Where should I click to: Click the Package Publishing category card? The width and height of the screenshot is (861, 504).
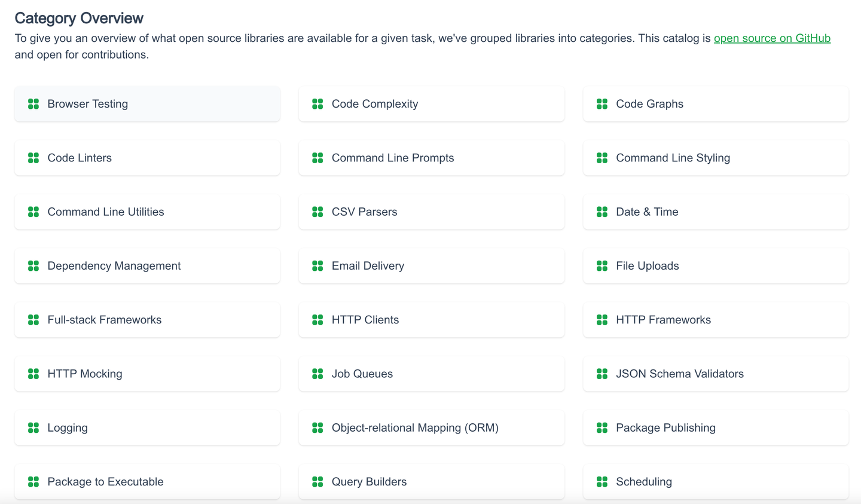point(715,427)
